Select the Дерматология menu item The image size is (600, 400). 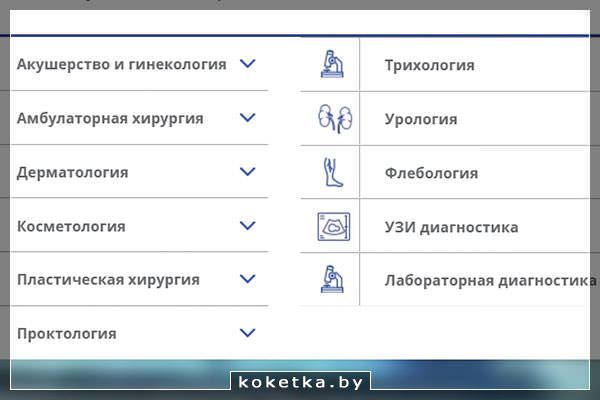coord(73,172)
